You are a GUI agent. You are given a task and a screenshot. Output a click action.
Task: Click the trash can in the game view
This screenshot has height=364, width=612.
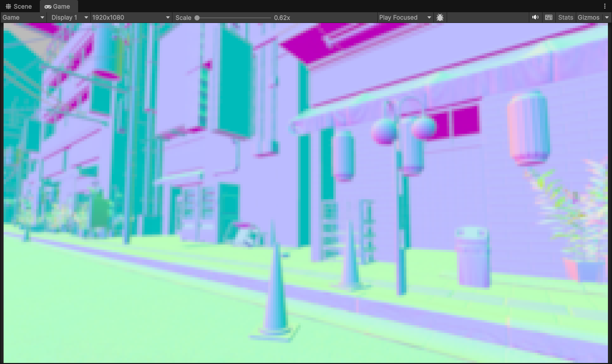473,257
